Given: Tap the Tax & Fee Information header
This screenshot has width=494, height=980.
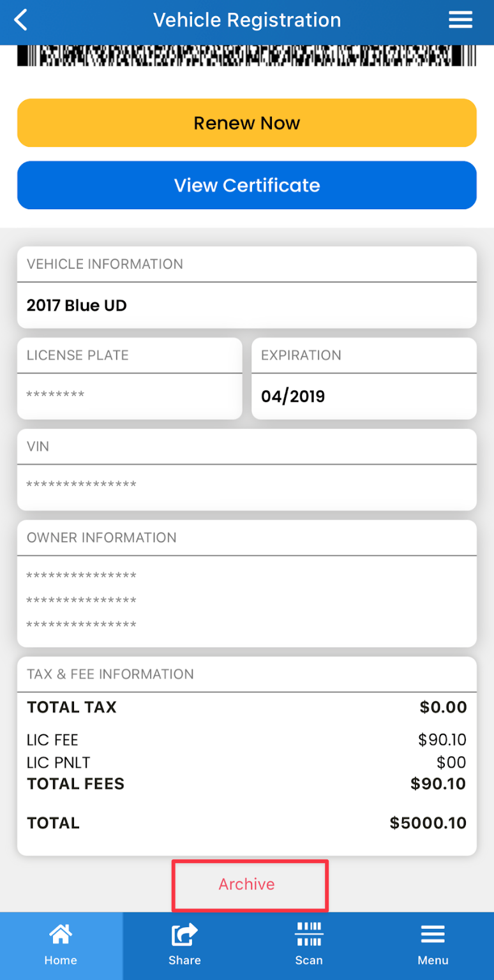Looking at the screenshot, I should [247, 674].
